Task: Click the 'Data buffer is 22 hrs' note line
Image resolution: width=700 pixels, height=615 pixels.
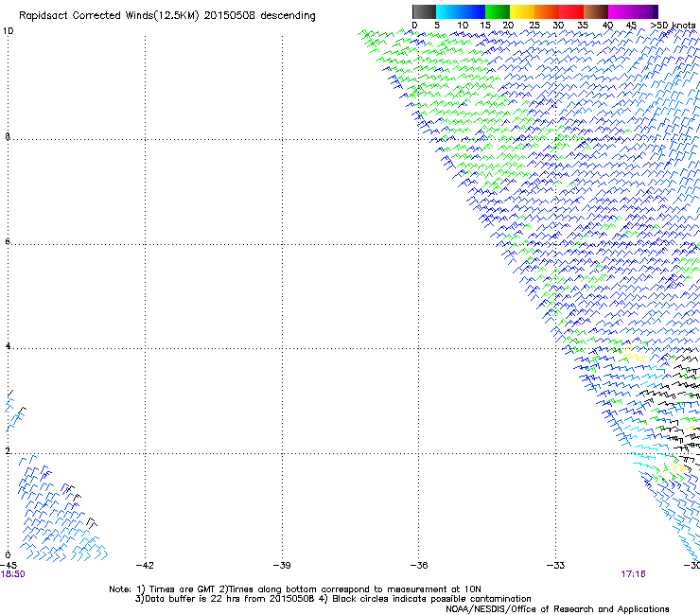Action: point(333,599)
